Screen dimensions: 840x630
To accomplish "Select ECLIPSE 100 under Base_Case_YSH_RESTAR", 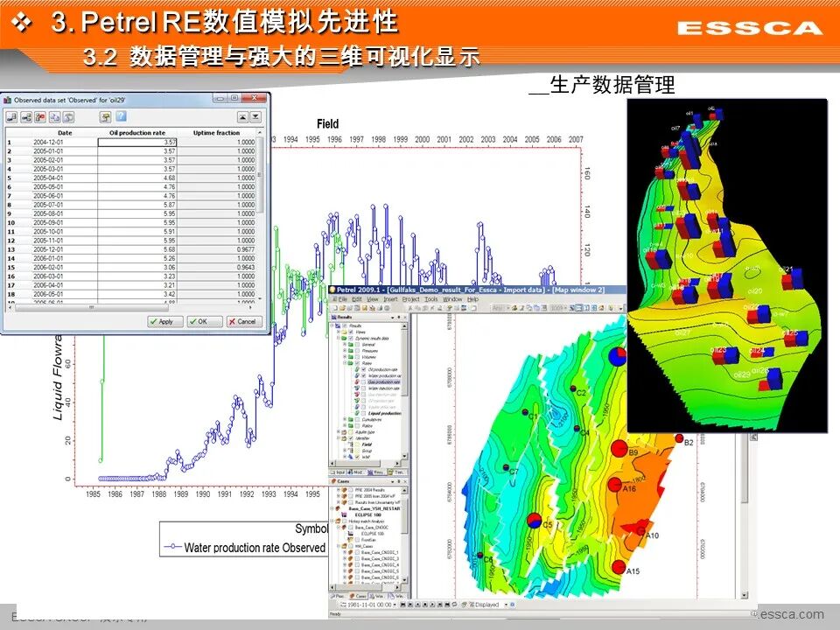I will click(368, 514).
